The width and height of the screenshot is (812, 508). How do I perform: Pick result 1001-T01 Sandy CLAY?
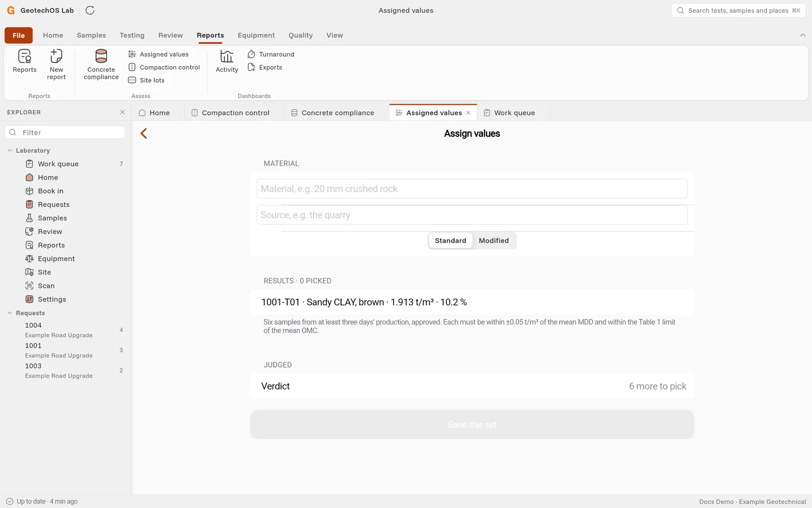click(x=472, y=302)
